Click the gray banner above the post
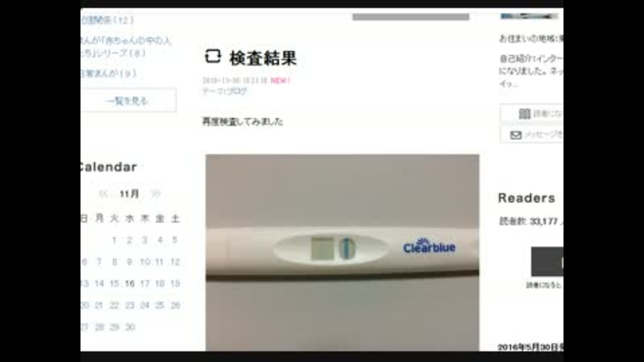The height and width of the screenshot is (362, 644). [x=411, y=17]
